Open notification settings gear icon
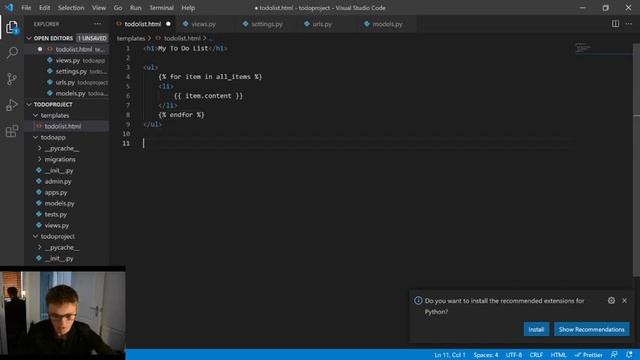Image resolution: width=640 pixels, height=360 pixels. (611, 300)
